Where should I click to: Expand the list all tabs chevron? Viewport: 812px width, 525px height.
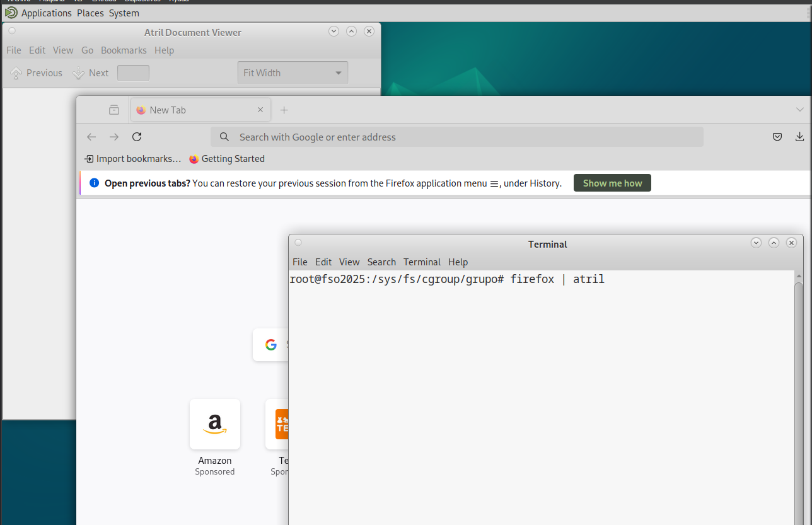pyautogui.click(x=800, y=110)
